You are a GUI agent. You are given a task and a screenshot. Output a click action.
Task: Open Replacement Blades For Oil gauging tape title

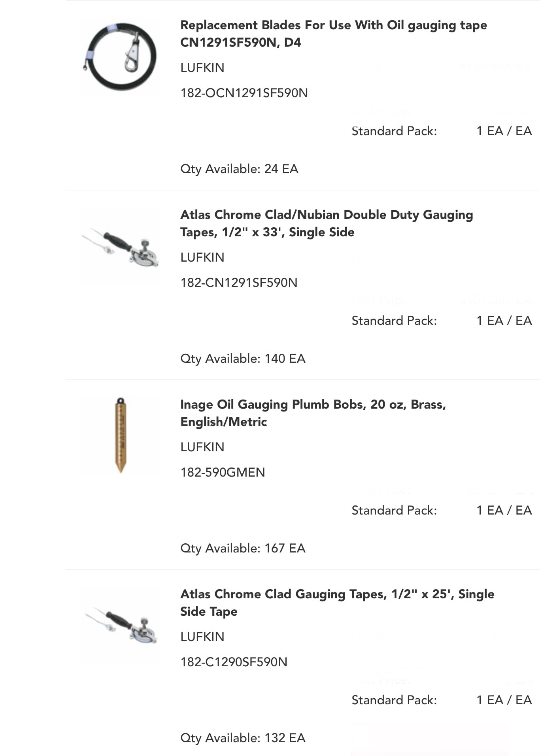(334, 34)
